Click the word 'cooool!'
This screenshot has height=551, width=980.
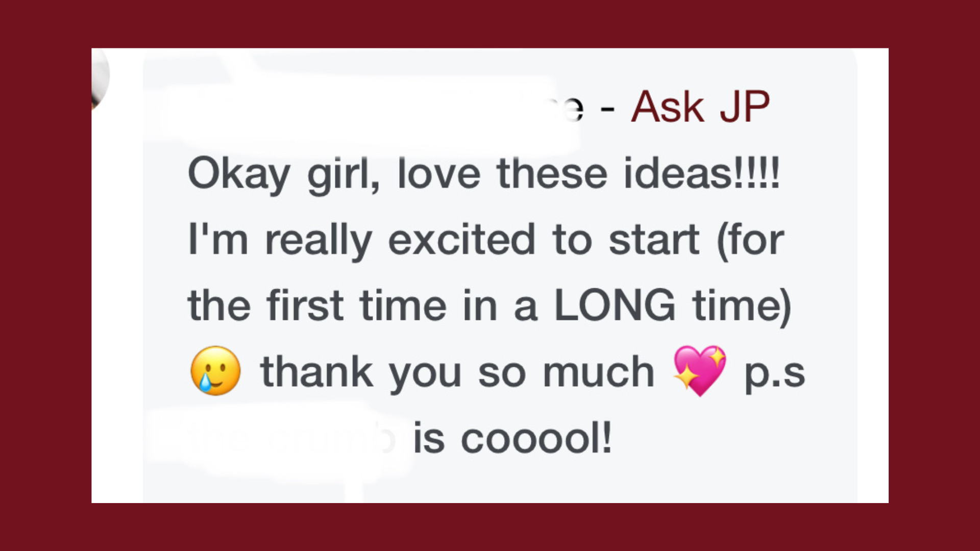click(536, 438)
